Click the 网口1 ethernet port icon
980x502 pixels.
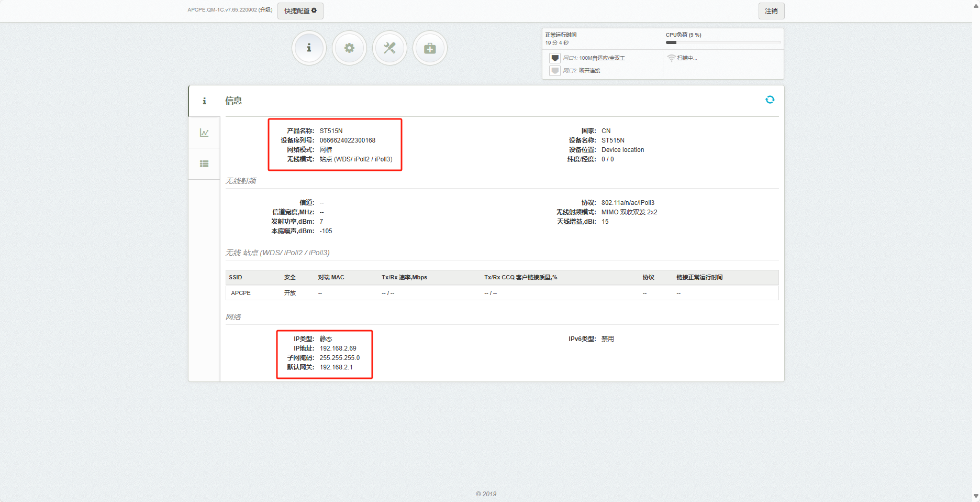555,58
